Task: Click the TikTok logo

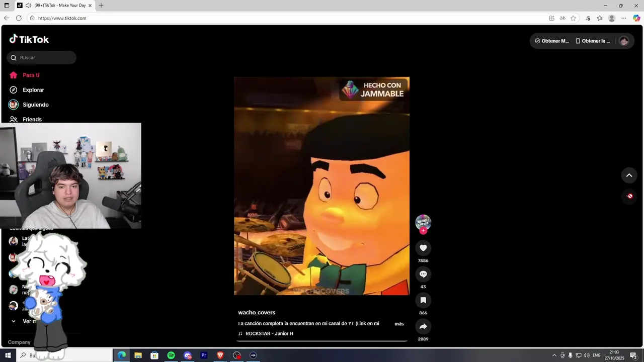Action: pos(29,39)
